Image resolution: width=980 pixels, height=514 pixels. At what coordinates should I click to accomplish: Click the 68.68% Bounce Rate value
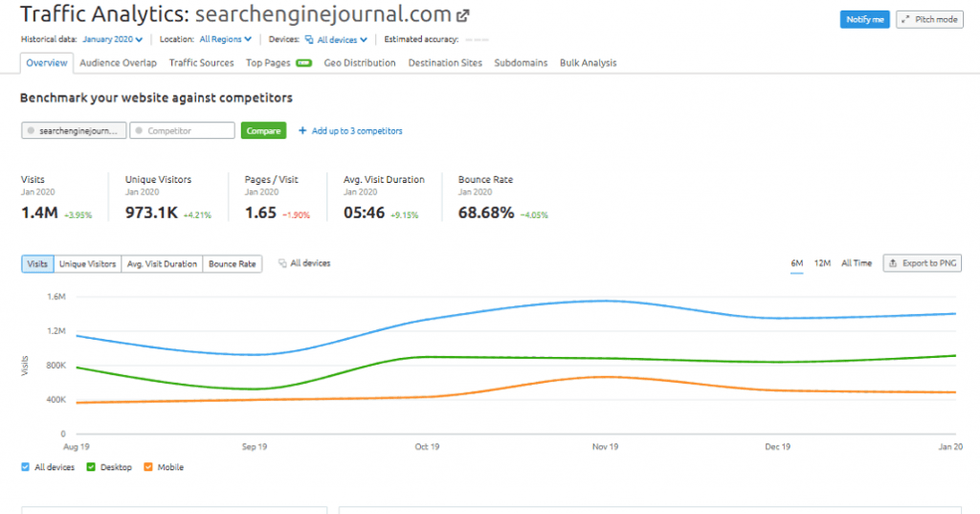point(485,212)
